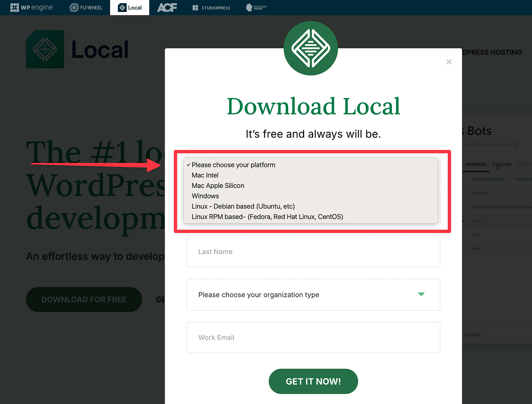Choose Mac Intel from platform list

tap(205, 175)
